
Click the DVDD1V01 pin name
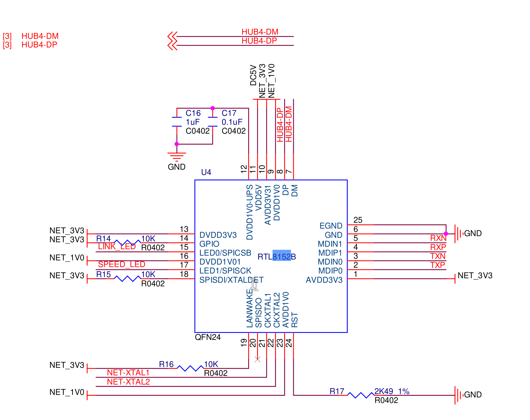[x=220, y=262]
